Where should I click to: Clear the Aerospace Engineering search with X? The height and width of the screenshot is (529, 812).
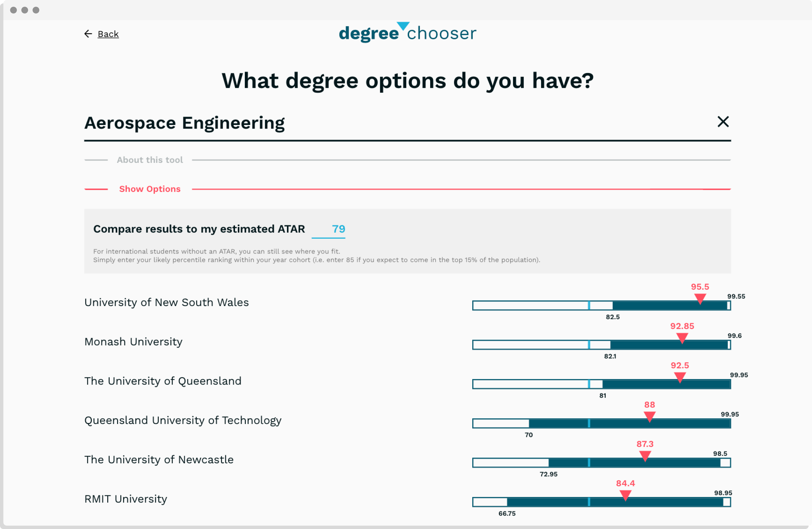pos(723,122)
